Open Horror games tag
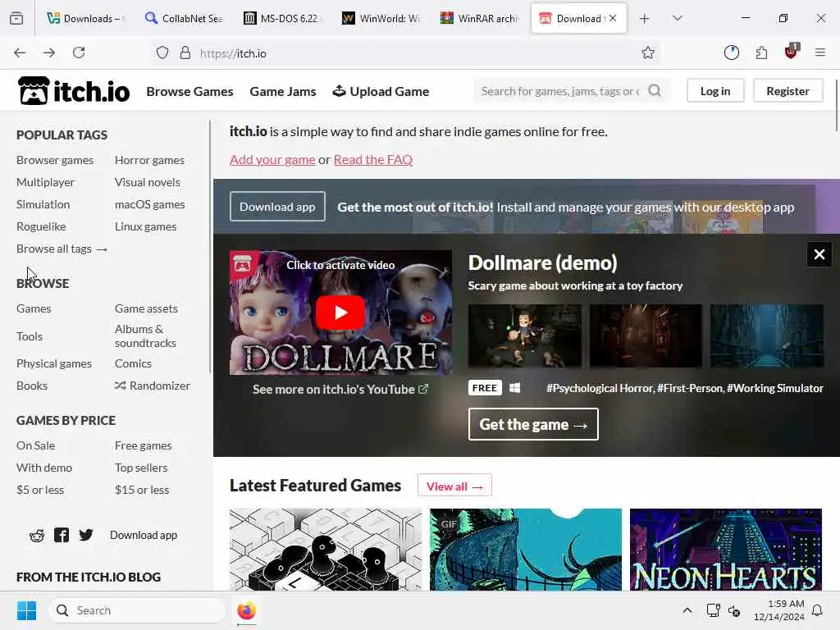Image resolution: width=840 pixels, height=630 pixels. (149, 160)
